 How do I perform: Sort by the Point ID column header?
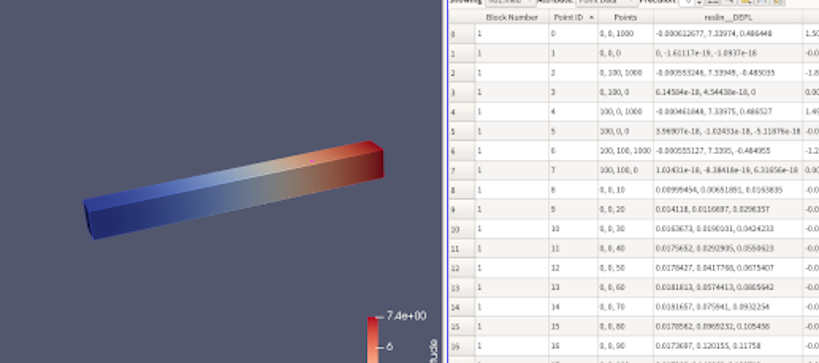[573, 17]
